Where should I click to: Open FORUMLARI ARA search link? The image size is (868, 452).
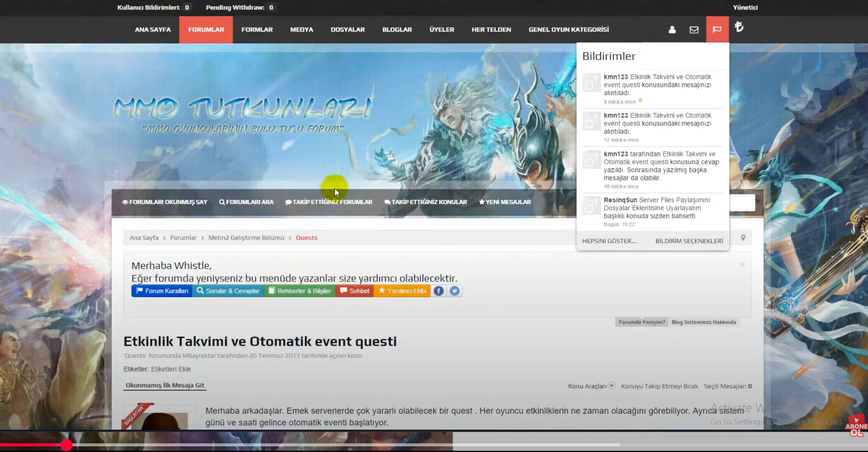pos(246,202)
